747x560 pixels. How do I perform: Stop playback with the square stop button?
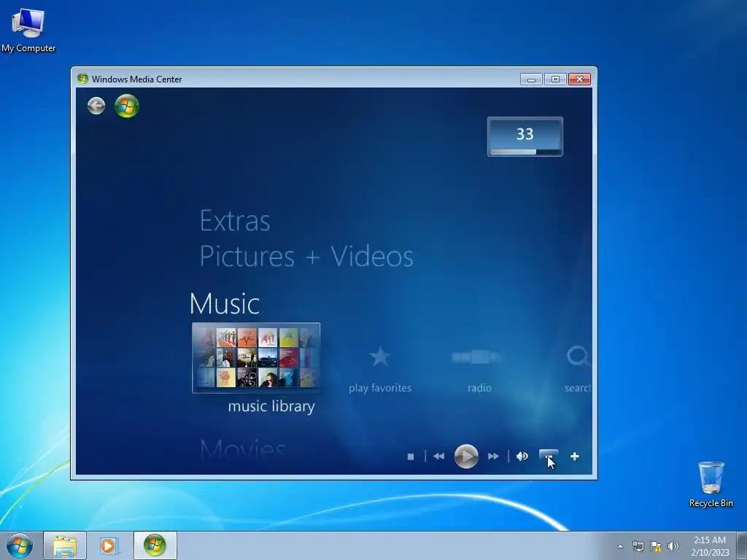411,456
